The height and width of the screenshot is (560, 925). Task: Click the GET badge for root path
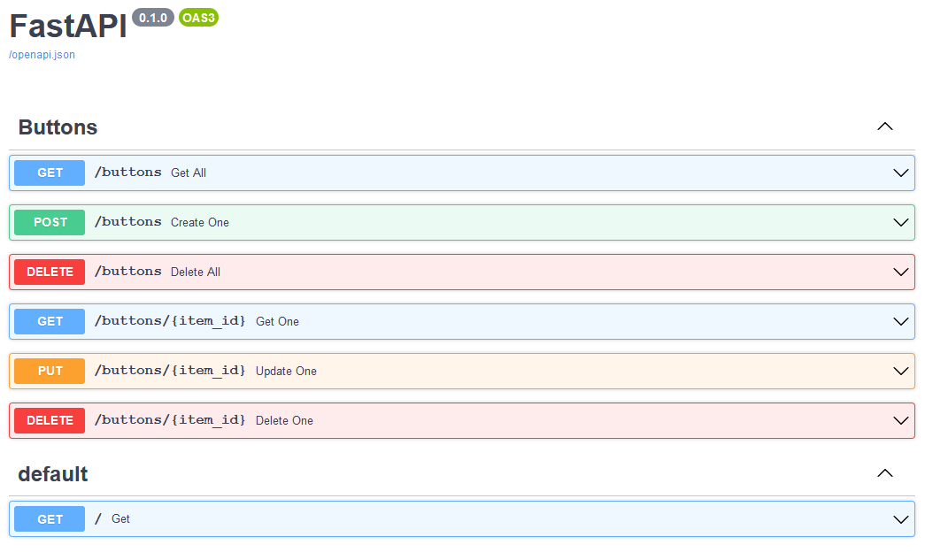pos(50,519)
